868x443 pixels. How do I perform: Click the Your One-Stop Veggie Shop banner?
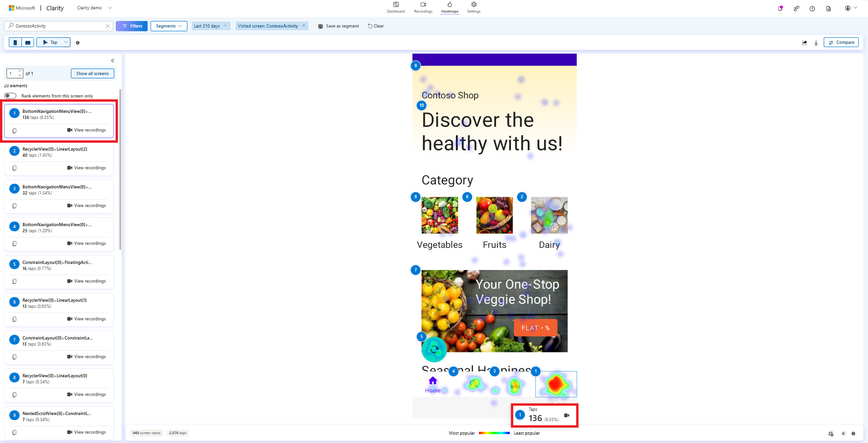(x=495, y=311)
